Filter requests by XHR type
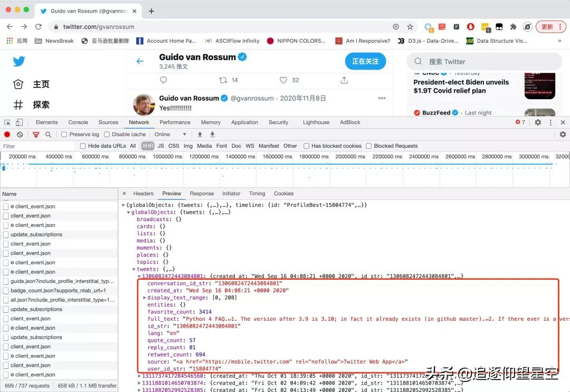 point(148,146)
